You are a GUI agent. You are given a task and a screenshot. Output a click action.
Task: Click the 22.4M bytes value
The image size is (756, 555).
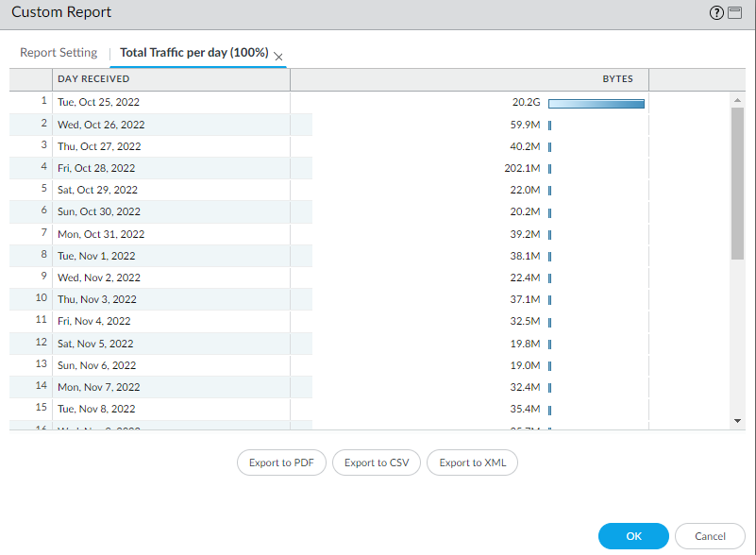tap(525, 277)
